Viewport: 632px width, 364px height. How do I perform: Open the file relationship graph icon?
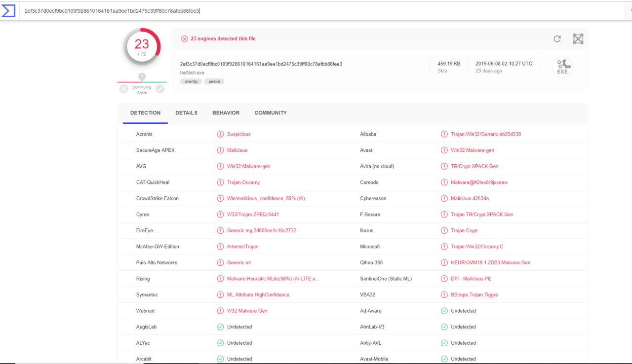tap(578, 39)
